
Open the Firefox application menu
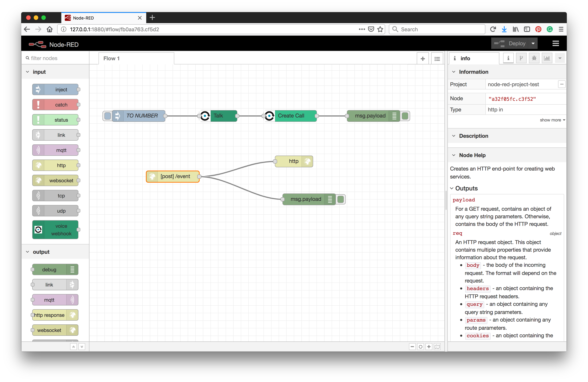click(561, 29)
